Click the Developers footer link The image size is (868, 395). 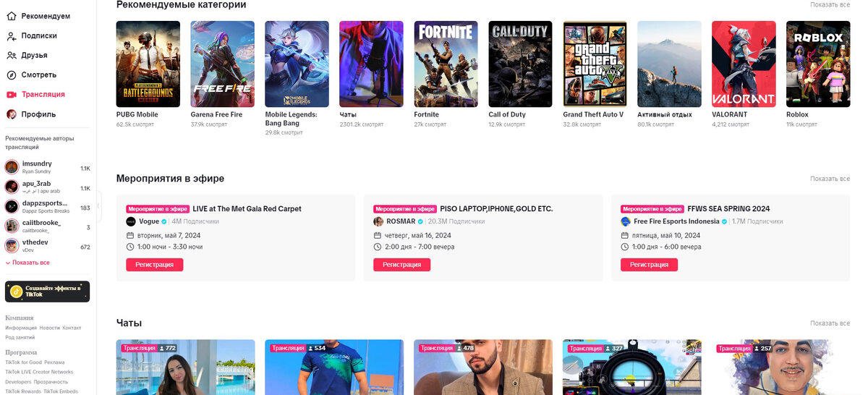click(18, 382)
